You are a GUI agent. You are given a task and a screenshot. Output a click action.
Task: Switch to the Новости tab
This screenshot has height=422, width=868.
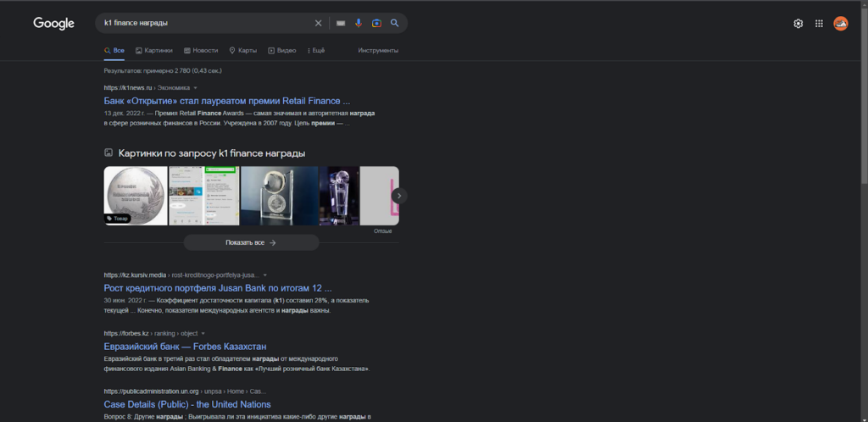tap(201, 50)
